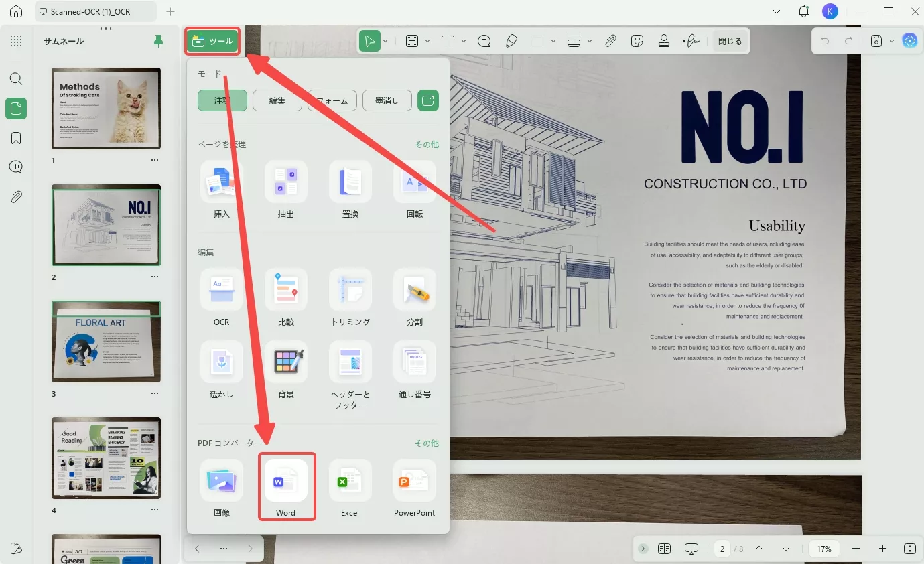924x564 pixels.
Task: Select the 注釈 annotation mode
Action: pyautogui.click(x=222, y=101)
